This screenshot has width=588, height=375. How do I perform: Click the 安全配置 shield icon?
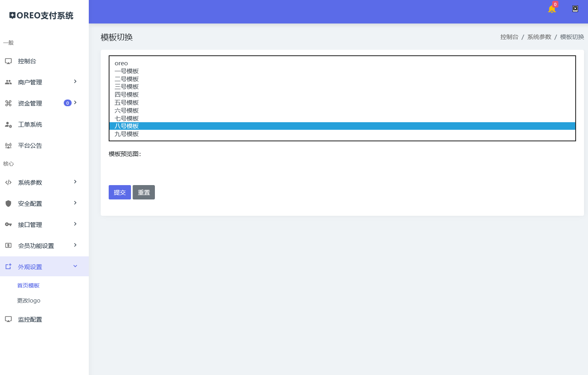(8, 204)
